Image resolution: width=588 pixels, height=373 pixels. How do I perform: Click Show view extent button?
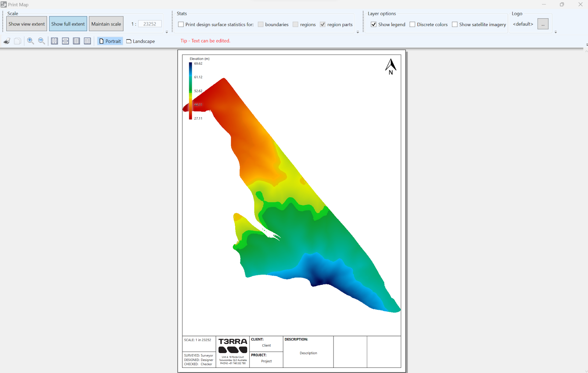pyautogui.click(x=26, y=24)
